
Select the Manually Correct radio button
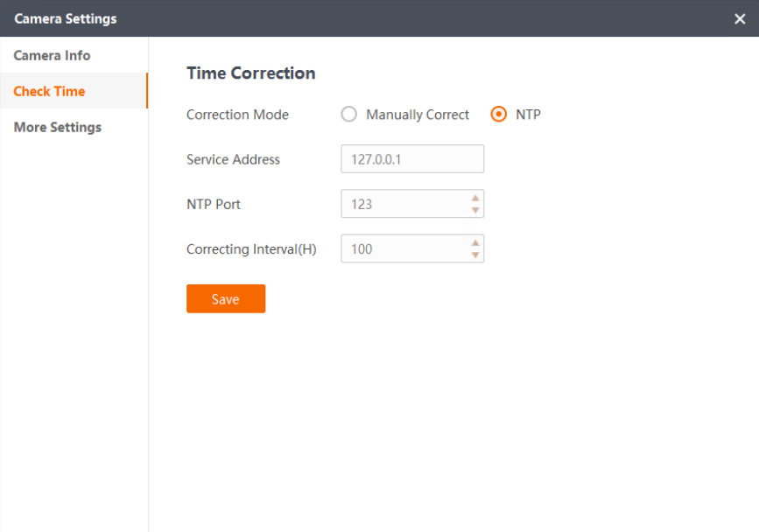[348, 114]
